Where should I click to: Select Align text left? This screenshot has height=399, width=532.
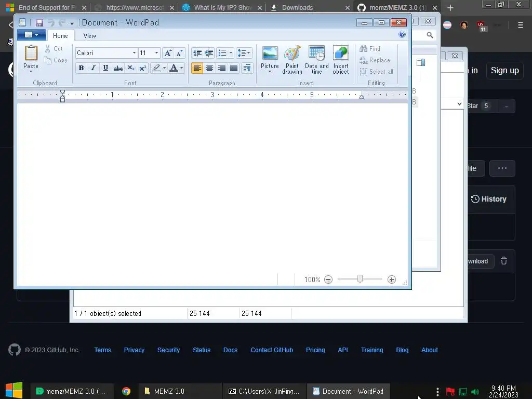point(197,68)
